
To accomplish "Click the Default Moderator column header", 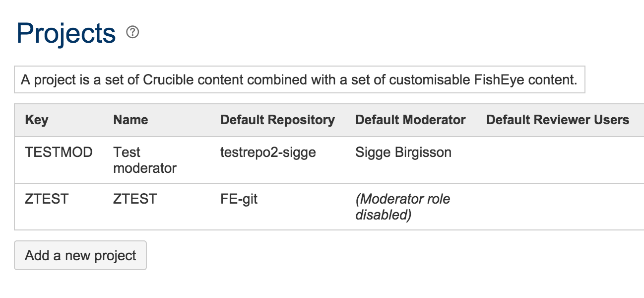I will pos(410,120).
